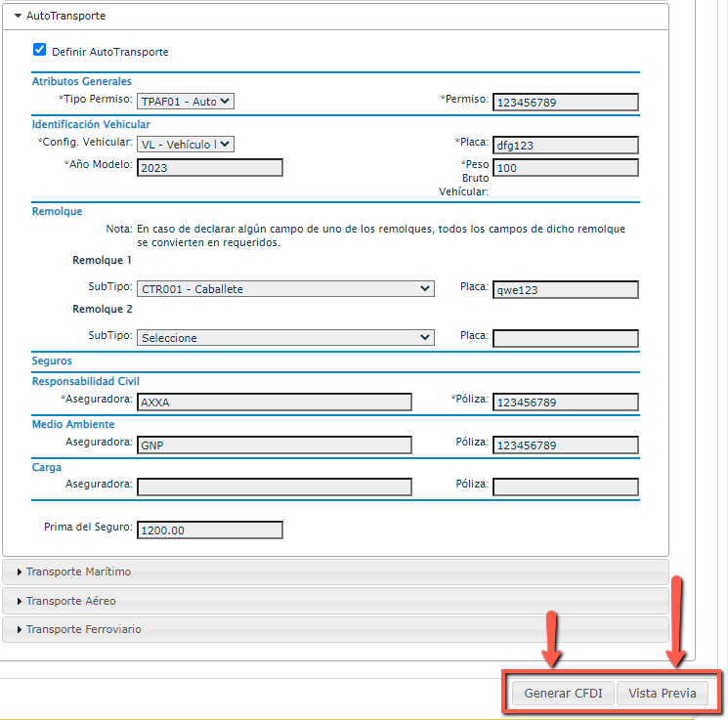728x720 pixels.
Task: Click the vehicle Placa field dfg123
Action: (x=566, y=146)
